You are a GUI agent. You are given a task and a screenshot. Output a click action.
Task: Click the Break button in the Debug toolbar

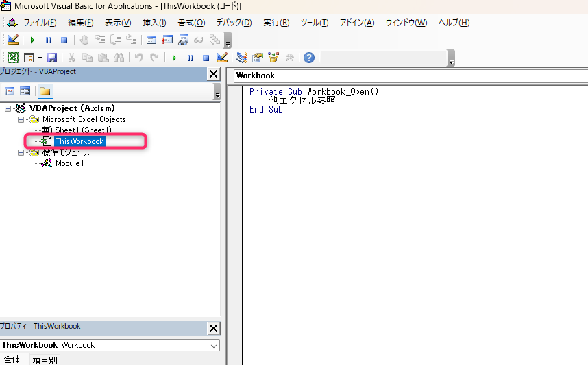tap(49, 40)
